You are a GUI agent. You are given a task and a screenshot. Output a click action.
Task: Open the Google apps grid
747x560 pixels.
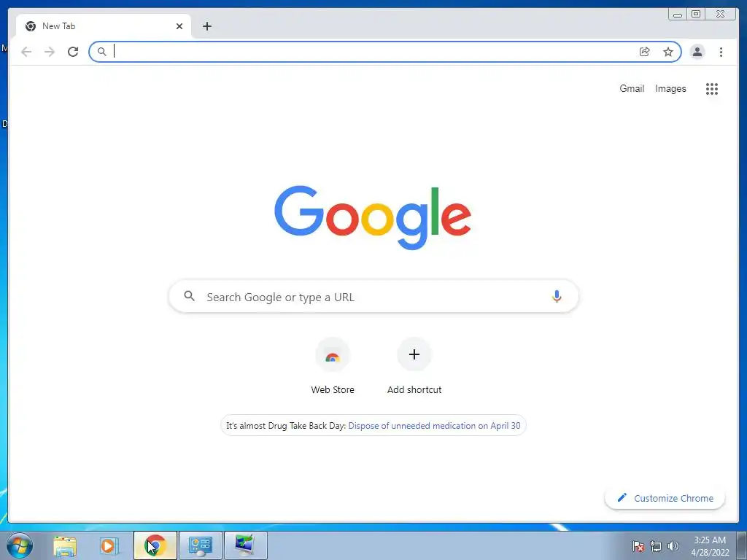point(712,88)
